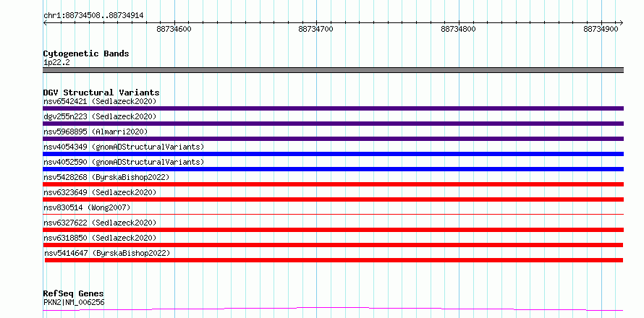Click the red bar for nsv6318850

click(x=333, y=245)
